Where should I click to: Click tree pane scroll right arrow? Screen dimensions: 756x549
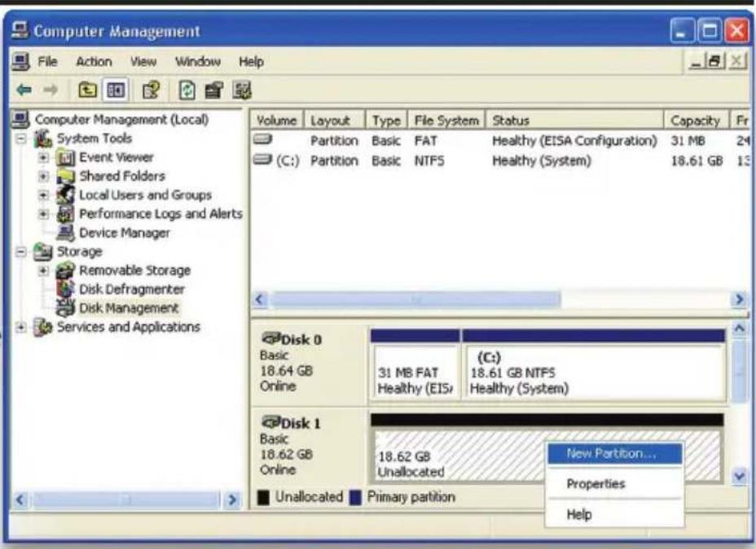coord(232,500)
